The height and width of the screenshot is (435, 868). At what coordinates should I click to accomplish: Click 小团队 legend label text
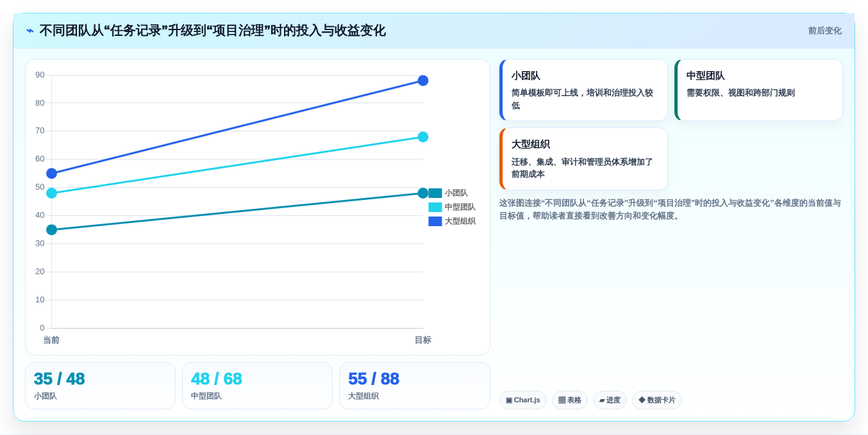click(x=456, y=193)
